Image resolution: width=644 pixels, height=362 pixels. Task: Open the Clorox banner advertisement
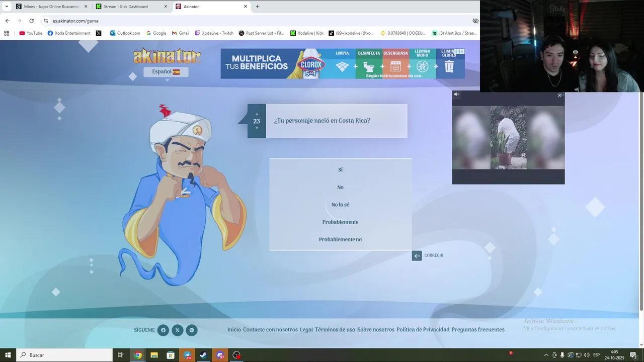[343, 63]
